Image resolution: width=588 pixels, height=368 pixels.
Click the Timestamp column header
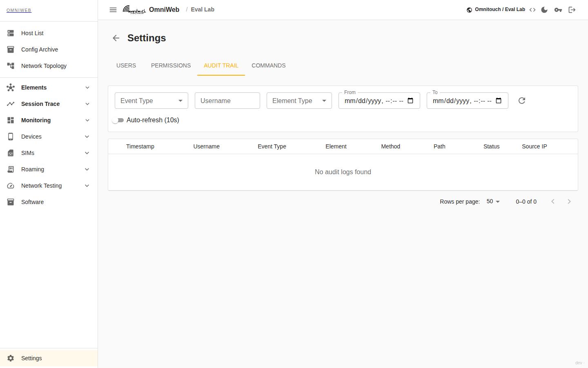[140, 146]
